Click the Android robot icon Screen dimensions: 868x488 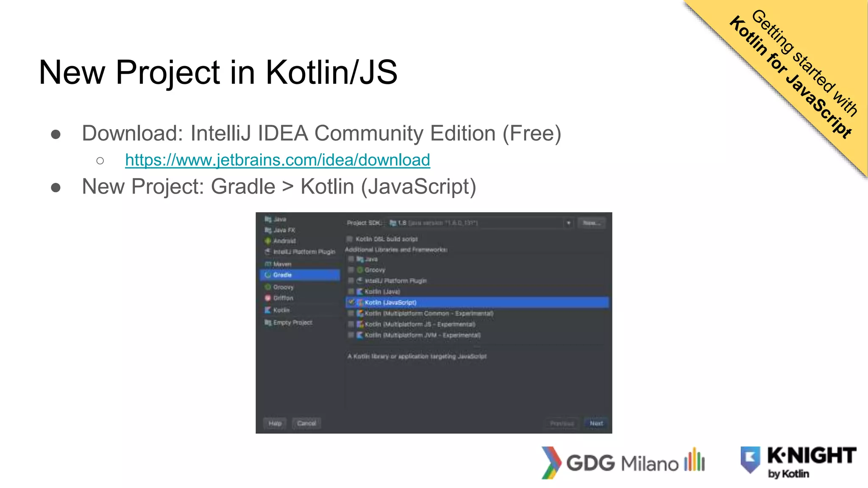point(268,241)
